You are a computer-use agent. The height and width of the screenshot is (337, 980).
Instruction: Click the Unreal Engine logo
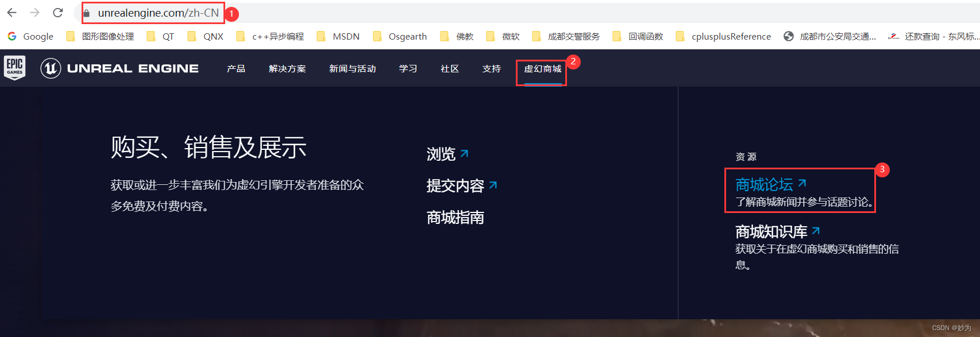(x=119, y=68)
